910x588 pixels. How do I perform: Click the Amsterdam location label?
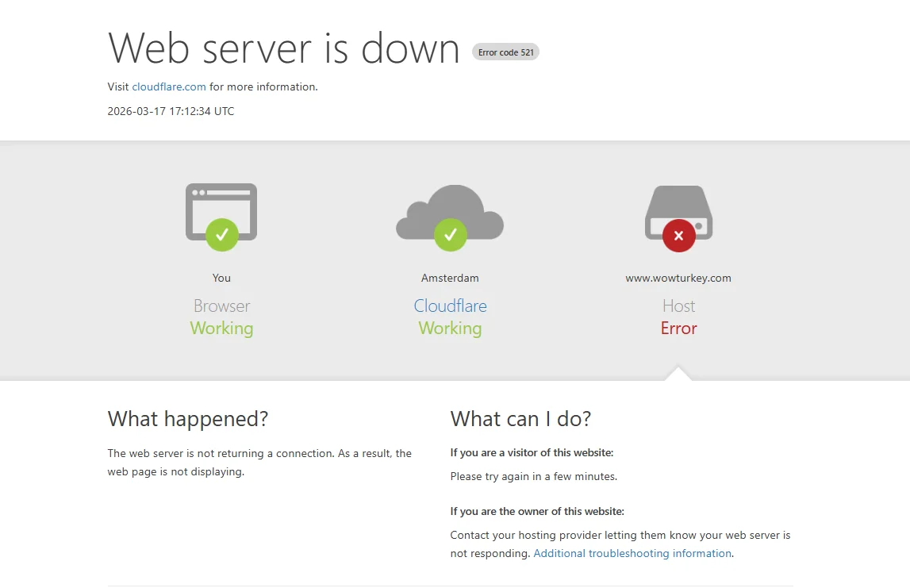(450, 278)
